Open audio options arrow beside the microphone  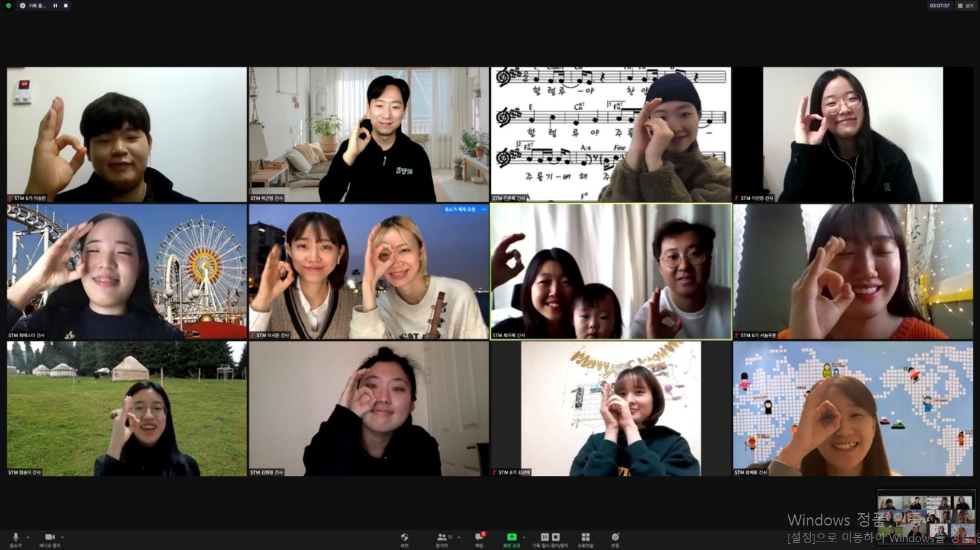28,537
